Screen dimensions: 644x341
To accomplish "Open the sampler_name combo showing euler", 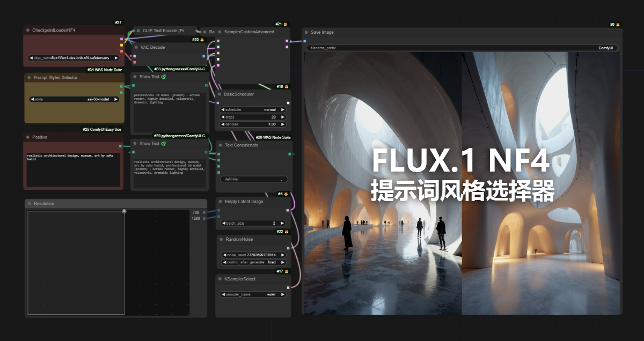I will click(253, 294).
